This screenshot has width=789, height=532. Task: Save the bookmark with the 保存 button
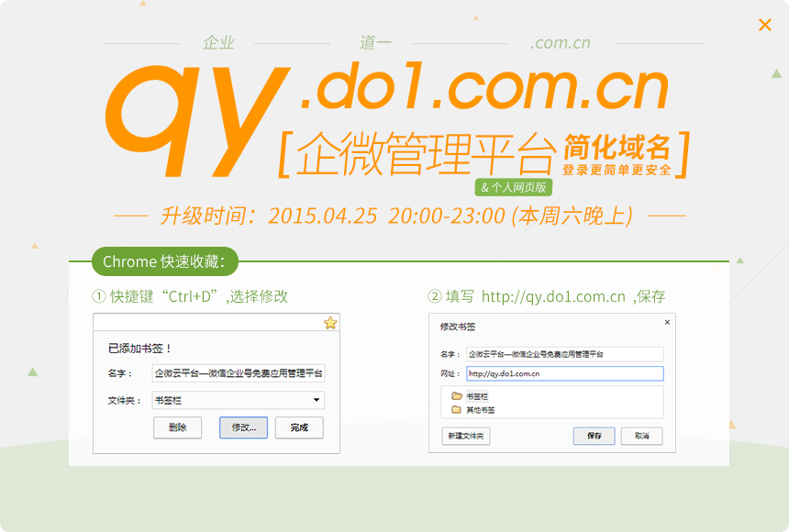click(x=594, y=437)
